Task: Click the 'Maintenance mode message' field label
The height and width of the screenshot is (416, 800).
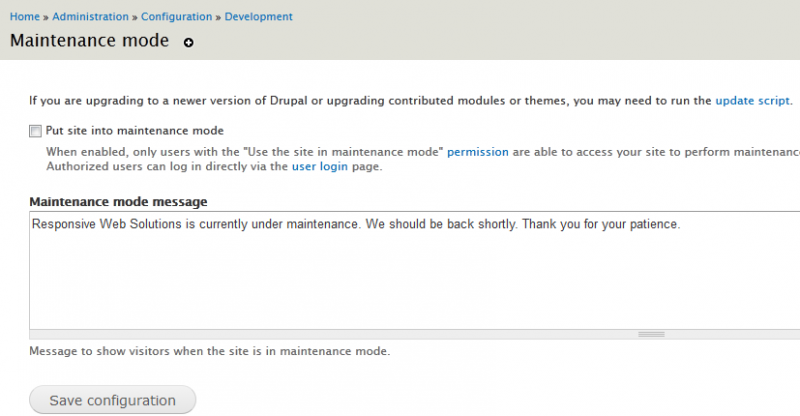Action: (118, 202)
